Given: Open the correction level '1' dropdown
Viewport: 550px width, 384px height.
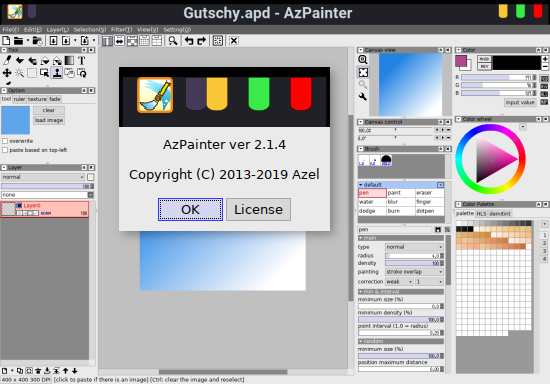Looking at the screenshot, I should (x=430, y=282).
